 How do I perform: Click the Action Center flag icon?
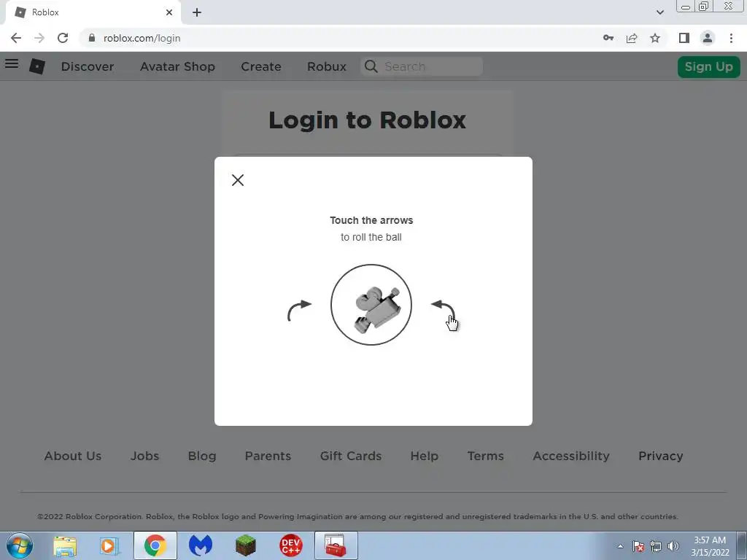point(638,546)
